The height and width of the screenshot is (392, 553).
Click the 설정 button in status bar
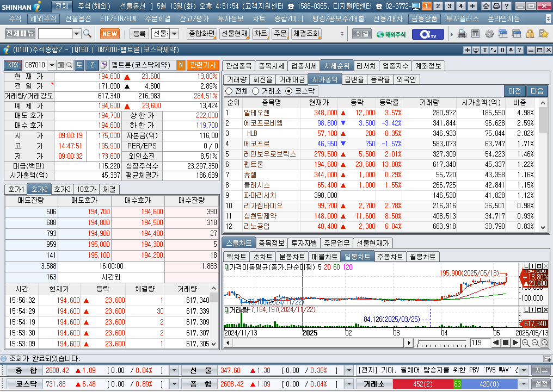pyautogui.click(x=542, y=384)
